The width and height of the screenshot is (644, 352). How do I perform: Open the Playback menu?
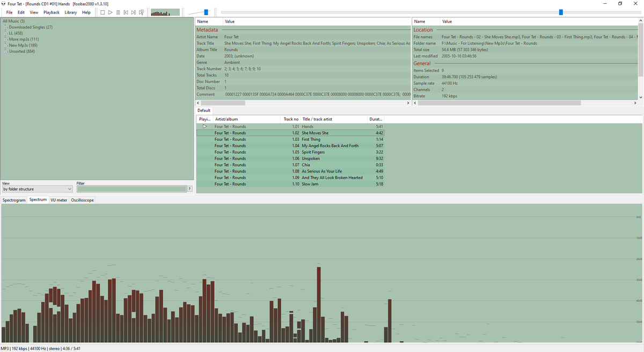(x=52, y=12)
